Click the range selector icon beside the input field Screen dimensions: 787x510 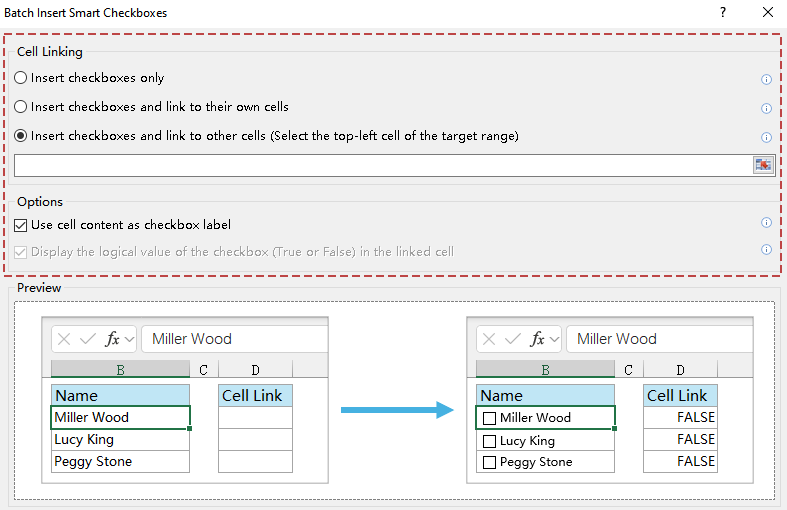pyautogui.click(x=763, y=165)
